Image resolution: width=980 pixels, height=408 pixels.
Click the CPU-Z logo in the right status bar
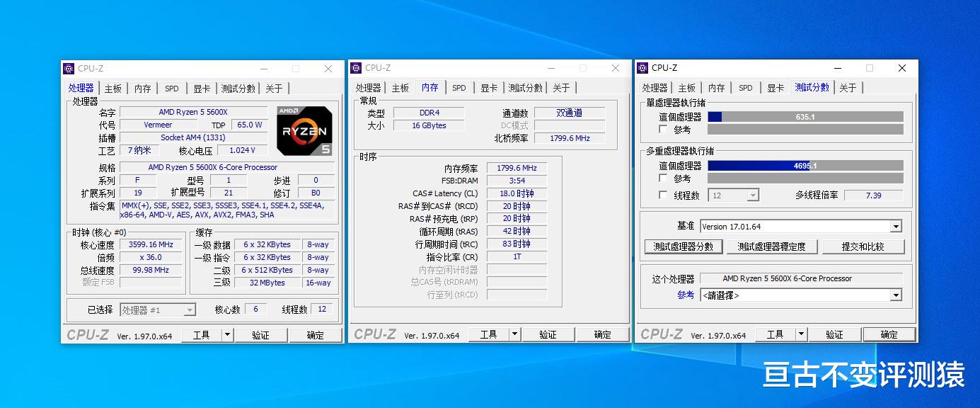tap(664, 334)
